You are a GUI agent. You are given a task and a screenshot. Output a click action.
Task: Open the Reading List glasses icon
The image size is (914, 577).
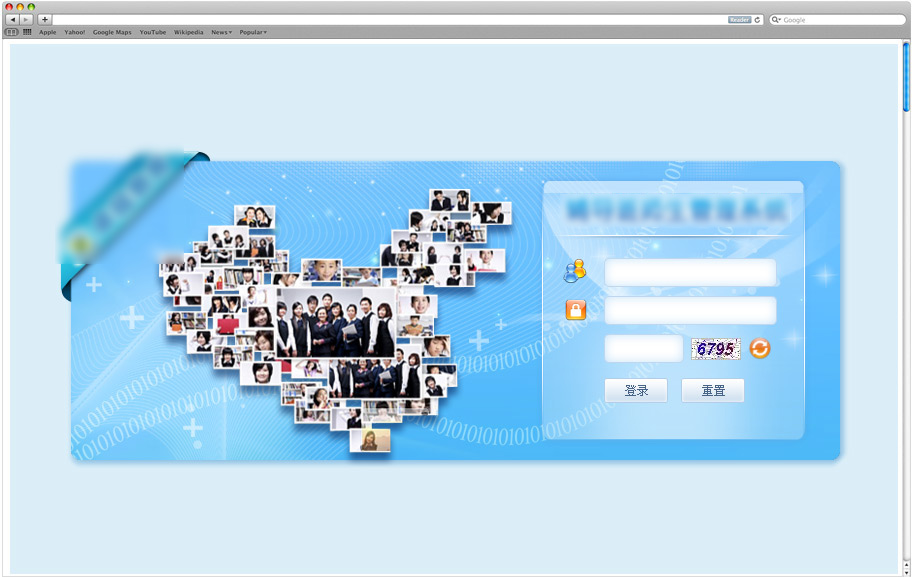tap(12, 32)
